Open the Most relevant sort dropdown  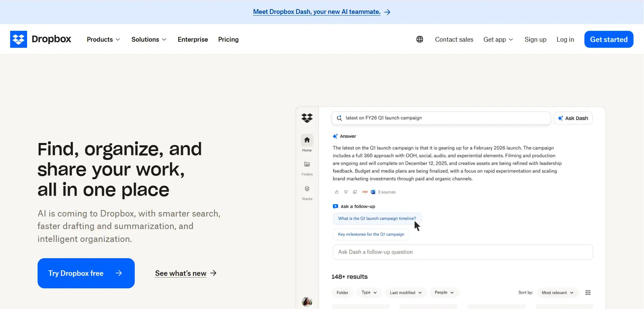[x=557, y=292]
